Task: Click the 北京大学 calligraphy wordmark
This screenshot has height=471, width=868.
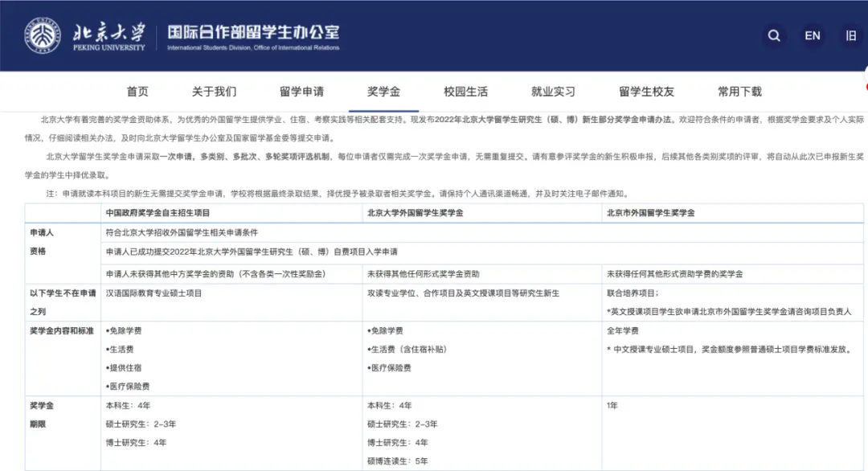Action: click(109, 32)
